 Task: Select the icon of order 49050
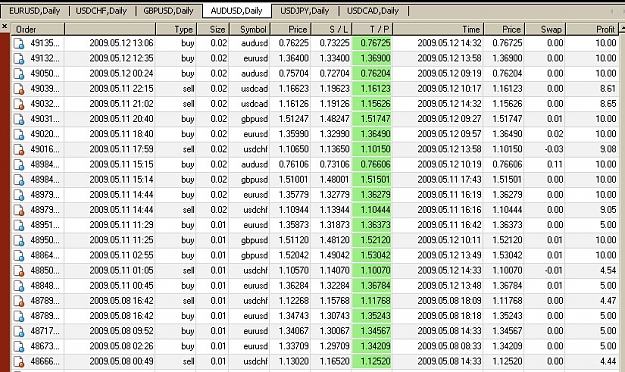(19, 73)
